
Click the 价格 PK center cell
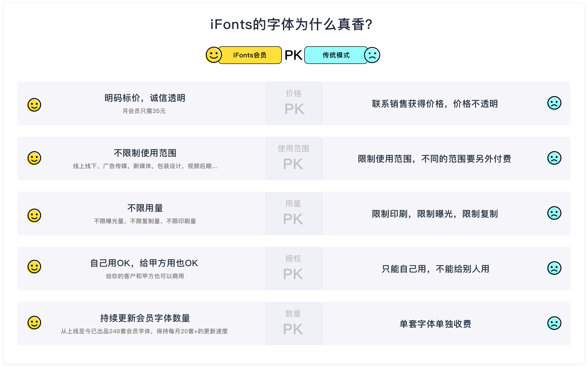pos(294,103)
